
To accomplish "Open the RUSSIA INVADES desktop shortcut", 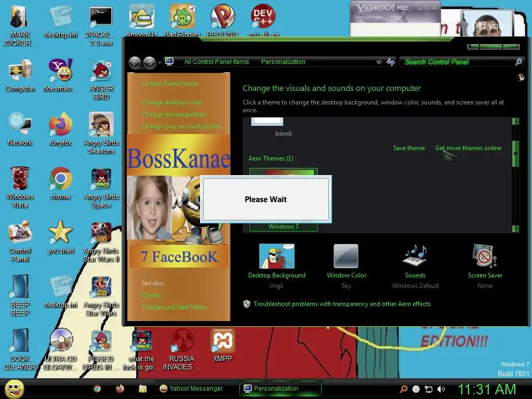I will (x=182, y=350).
